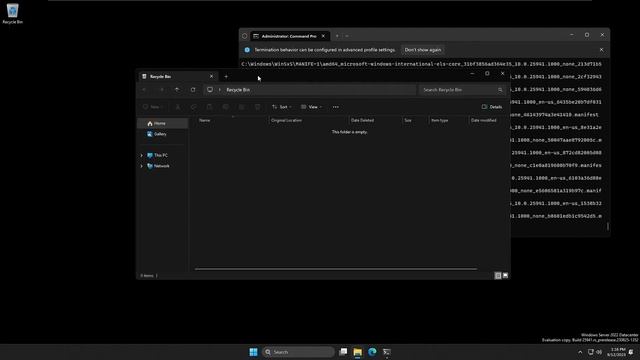The height and width of the screenshot is (360, 640).
Task: Refresh the Recycle Bin view
Action: 193,90
